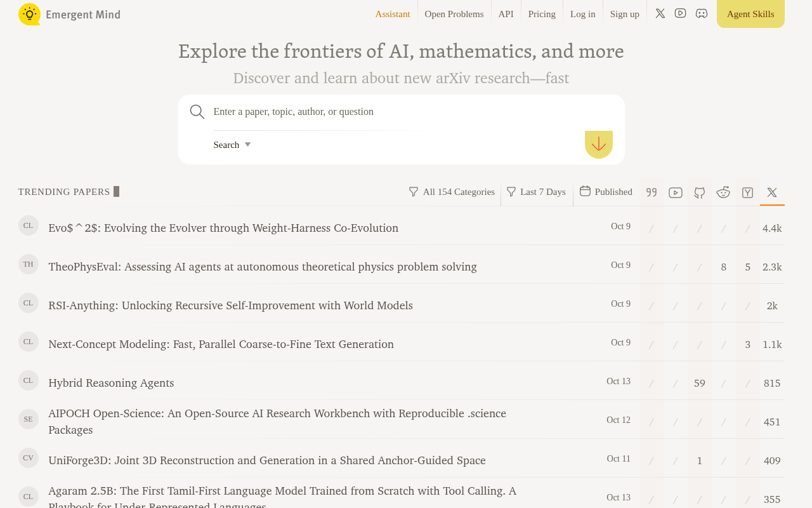Click the 8 Reddit count for TheoPhysEval
Image resolution: width=812 pixels, height=508 pixels.
click(x=723, y=267)
